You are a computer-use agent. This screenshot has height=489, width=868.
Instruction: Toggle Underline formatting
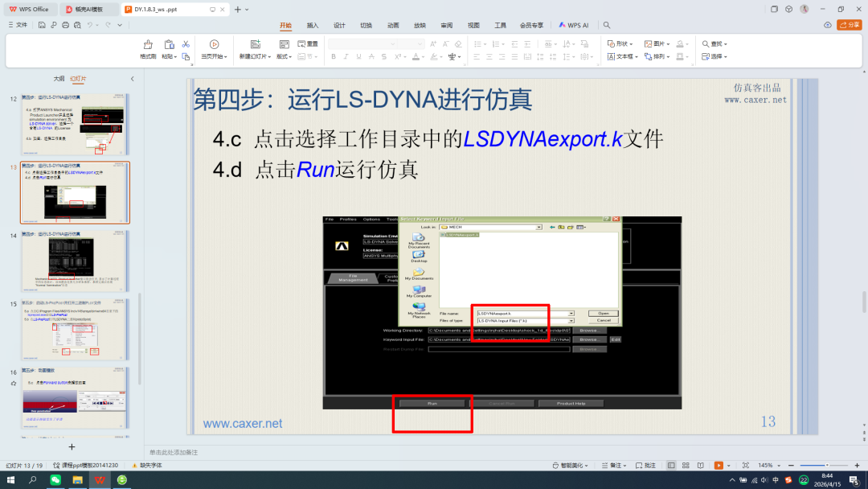point(358,56)
